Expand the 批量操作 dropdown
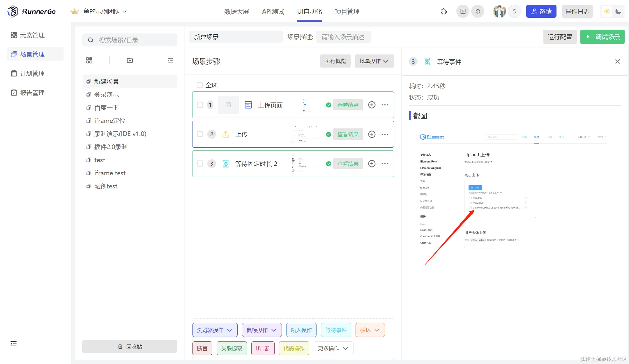 374,61
